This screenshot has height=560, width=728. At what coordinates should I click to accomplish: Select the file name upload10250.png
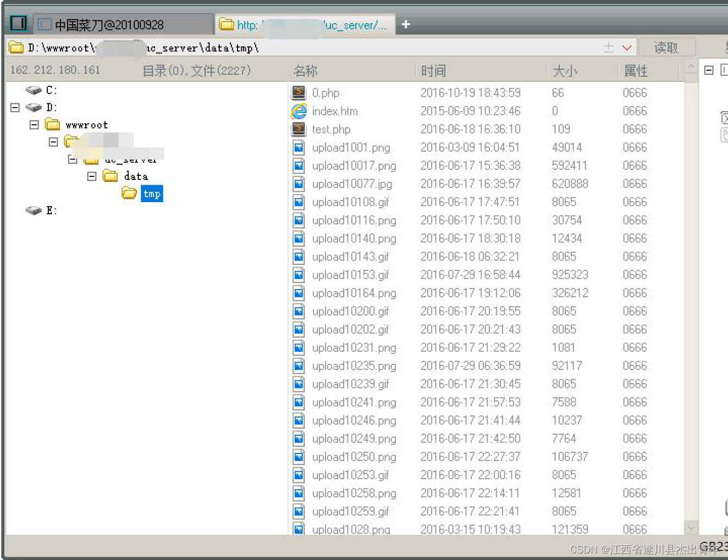click(x=354, y=457)
